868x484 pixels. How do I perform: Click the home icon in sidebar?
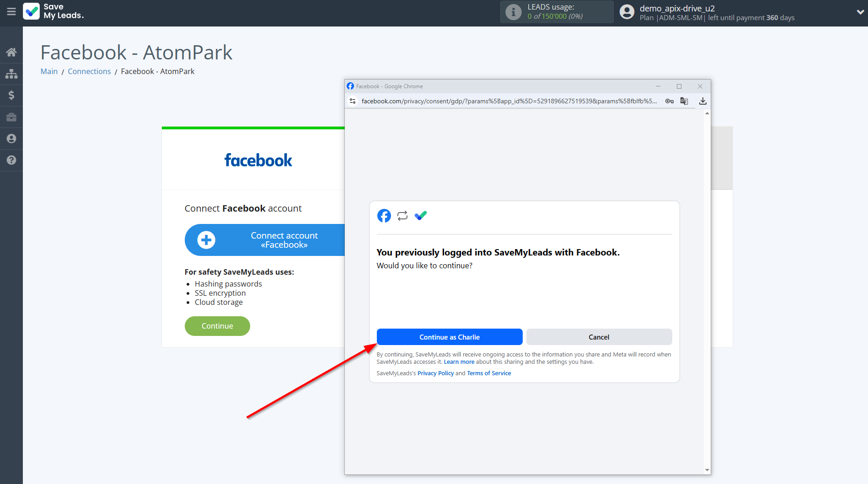(x=11, y=52)
